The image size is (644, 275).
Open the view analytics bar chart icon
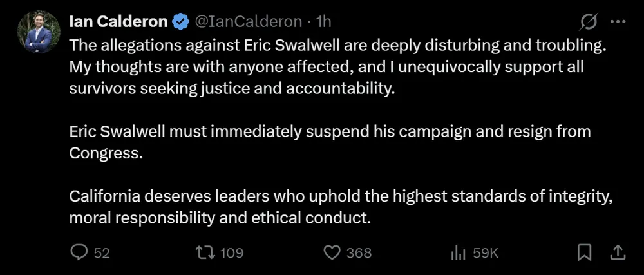coord(459,253)
